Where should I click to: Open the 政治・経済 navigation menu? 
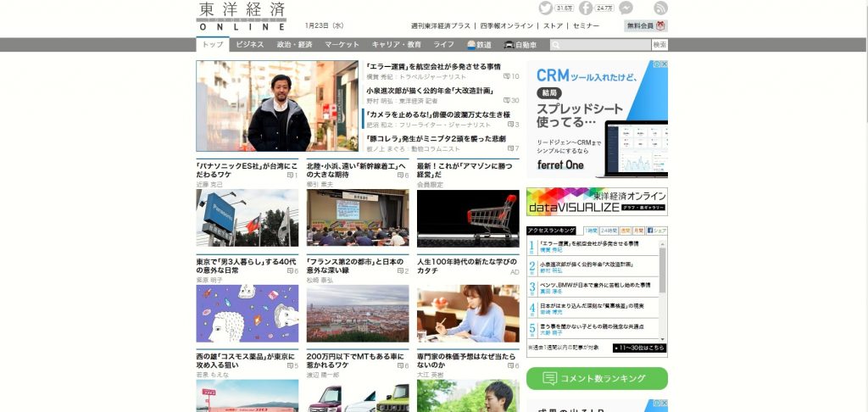[294, 45]
